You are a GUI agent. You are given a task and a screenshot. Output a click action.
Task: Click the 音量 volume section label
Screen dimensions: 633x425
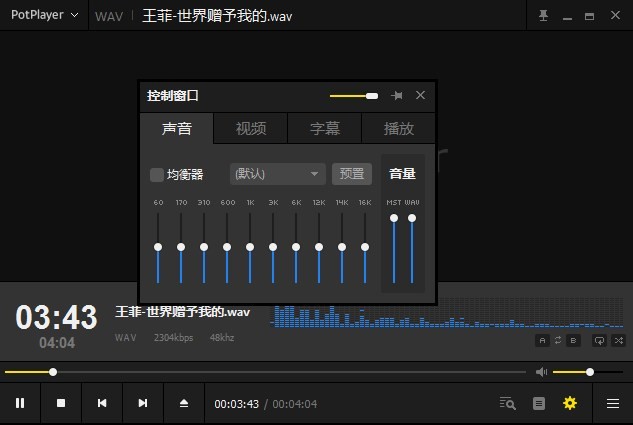(402, 174)
